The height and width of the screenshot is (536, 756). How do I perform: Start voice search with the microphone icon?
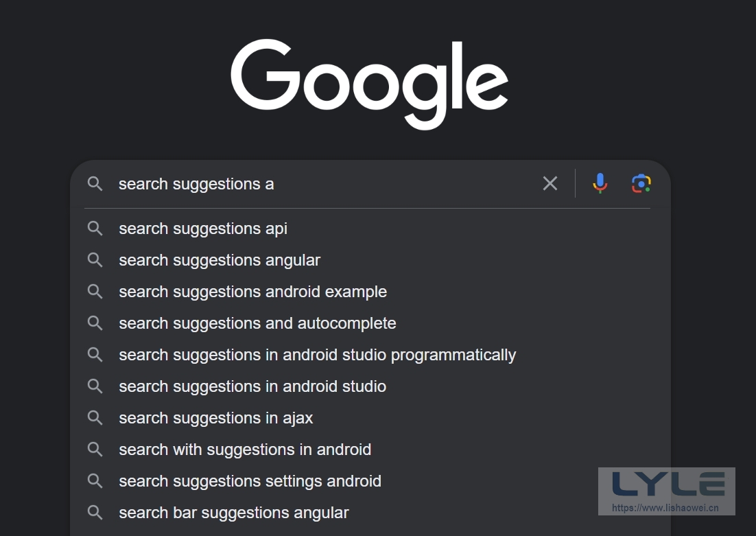pyautogui.click(x=600, y=183)
